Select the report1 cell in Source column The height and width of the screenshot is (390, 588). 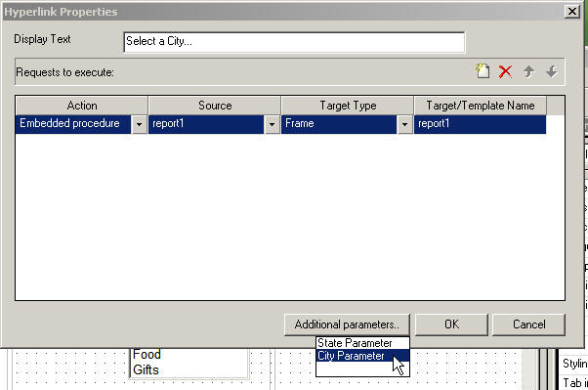[206, 124]
